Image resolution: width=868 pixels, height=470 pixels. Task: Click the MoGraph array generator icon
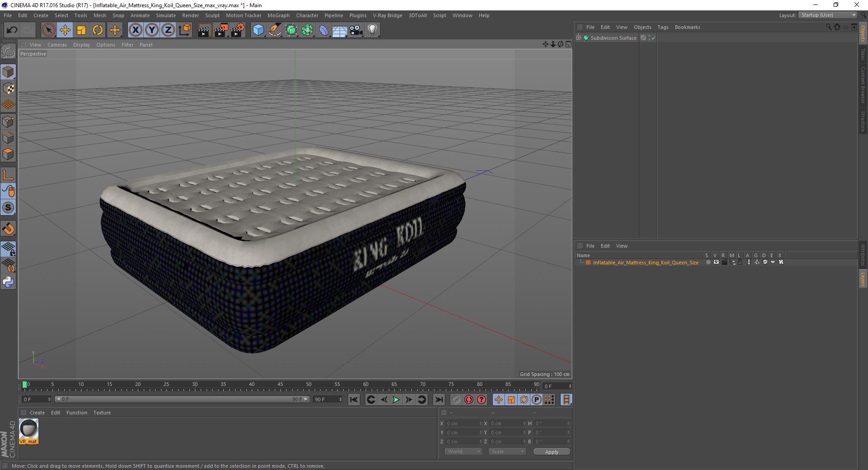[x=307, y=30]
